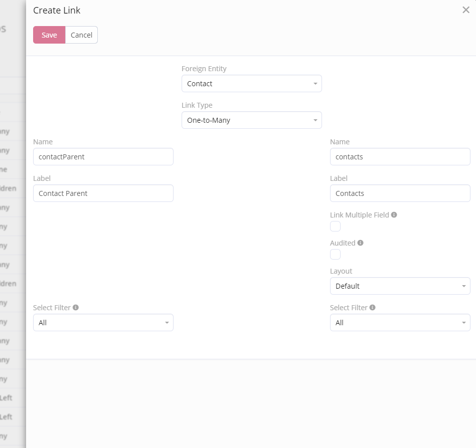Enable the Audited checkbox

pyautogui.click(x=335, y=255)
